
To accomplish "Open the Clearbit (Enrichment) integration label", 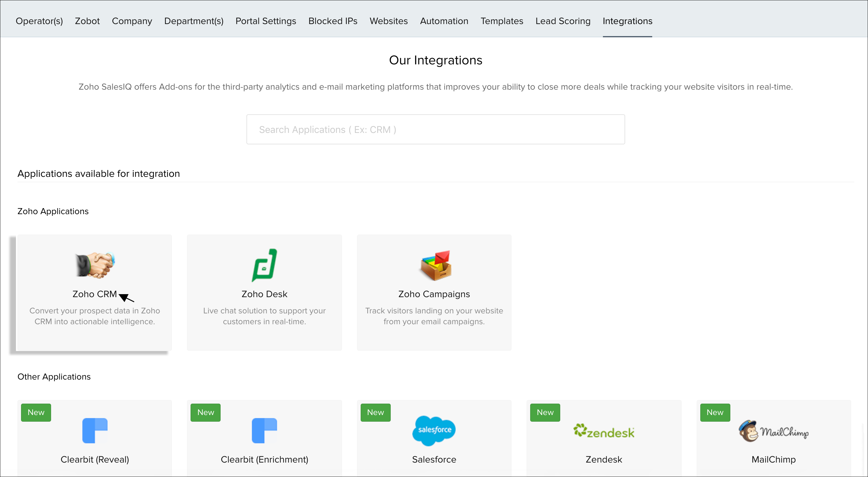I will 264,460.
